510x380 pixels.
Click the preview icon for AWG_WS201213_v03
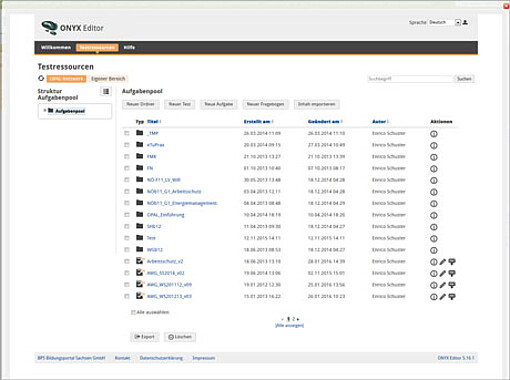pyautogui.click(x=452, y=297)
